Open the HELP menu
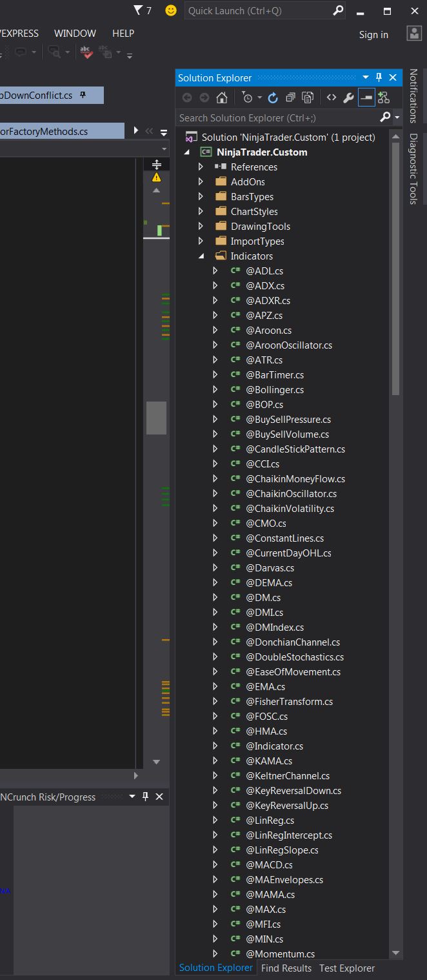 123,34
